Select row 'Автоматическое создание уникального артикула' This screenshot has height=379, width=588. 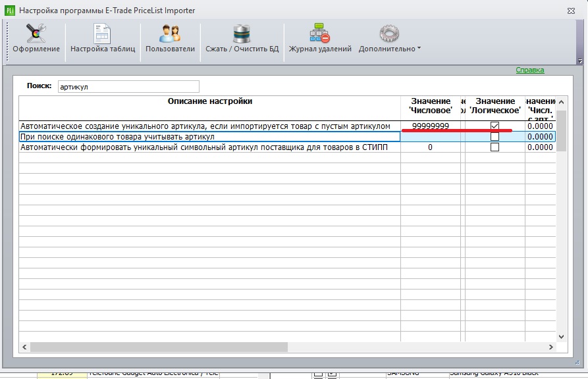click(209, 126)
